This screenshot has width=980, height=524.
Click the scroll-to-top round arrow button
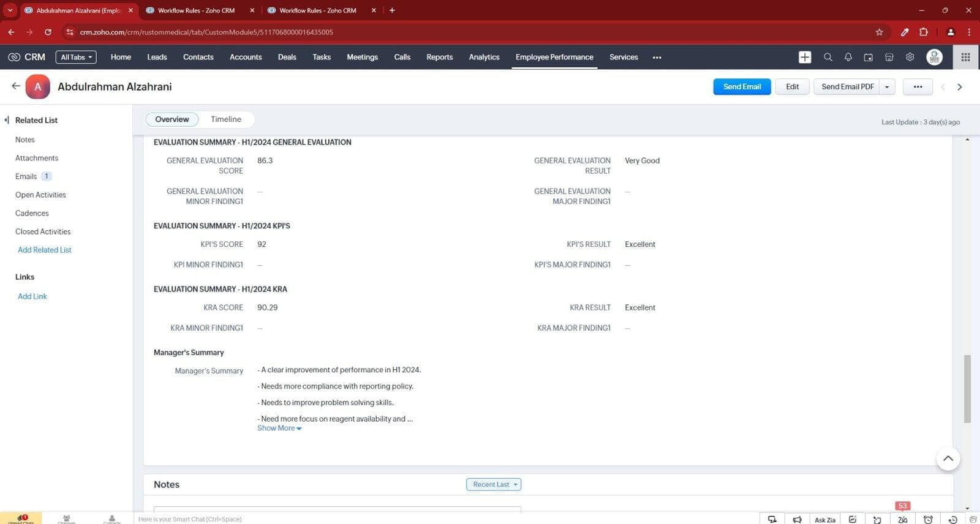point(948,458)
